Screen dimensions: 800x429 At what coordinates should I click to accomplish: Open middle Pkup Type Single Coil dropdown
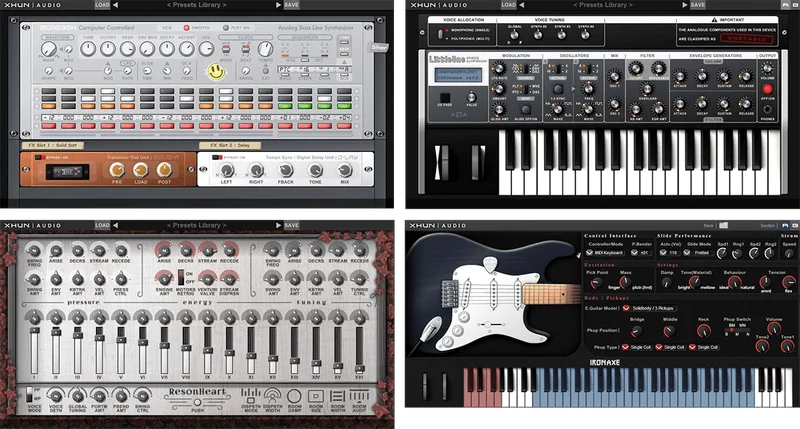coord(670,347)
